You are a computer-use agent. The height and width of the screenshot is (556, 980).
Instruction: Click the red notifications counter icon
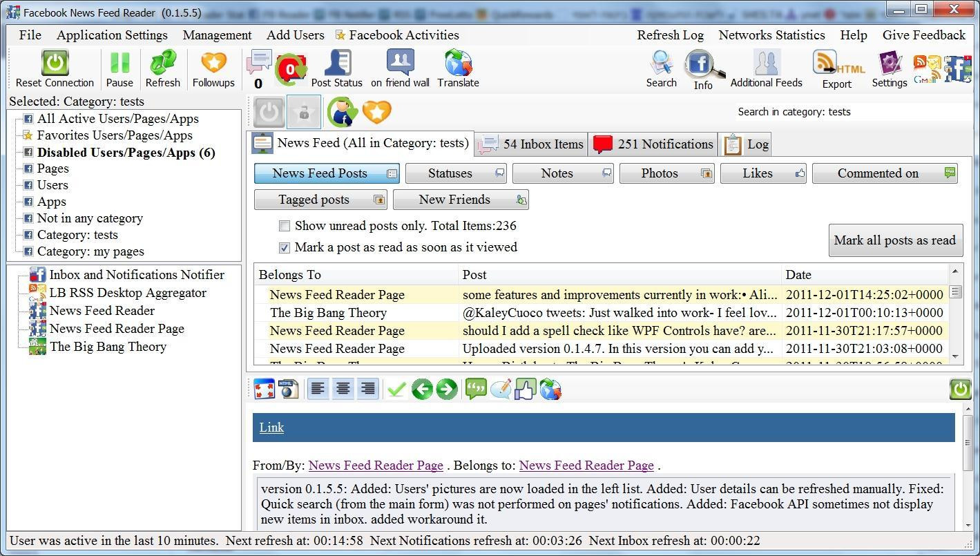tap(291, 68)
